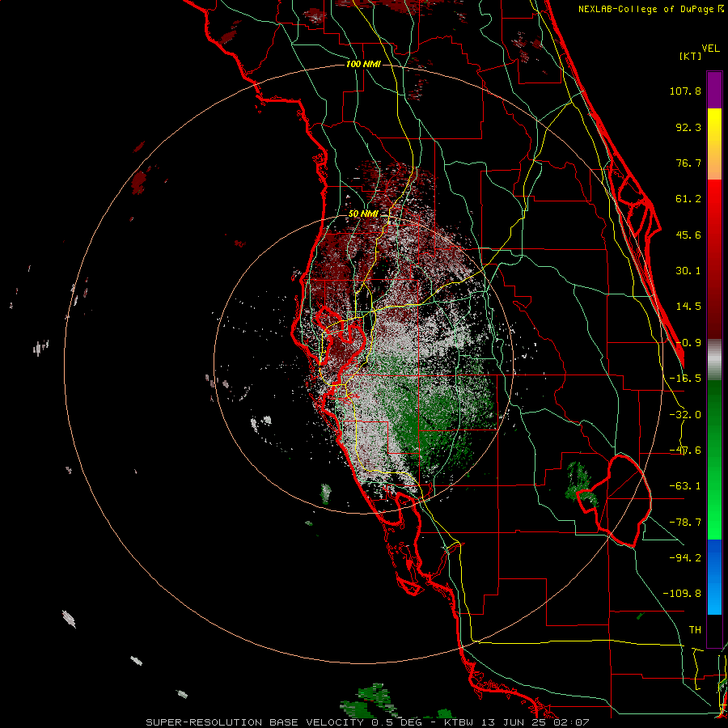The width and height of the screenshot is (728, 728).
Task: Select the -78.7 velocity scale value
Action: coord(685,523)
